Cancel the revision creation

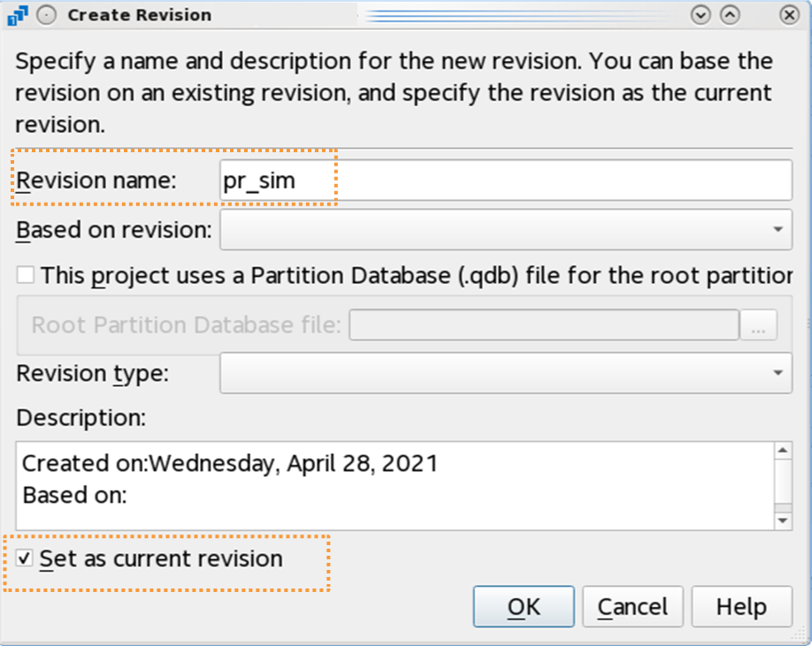click(632, 607)
